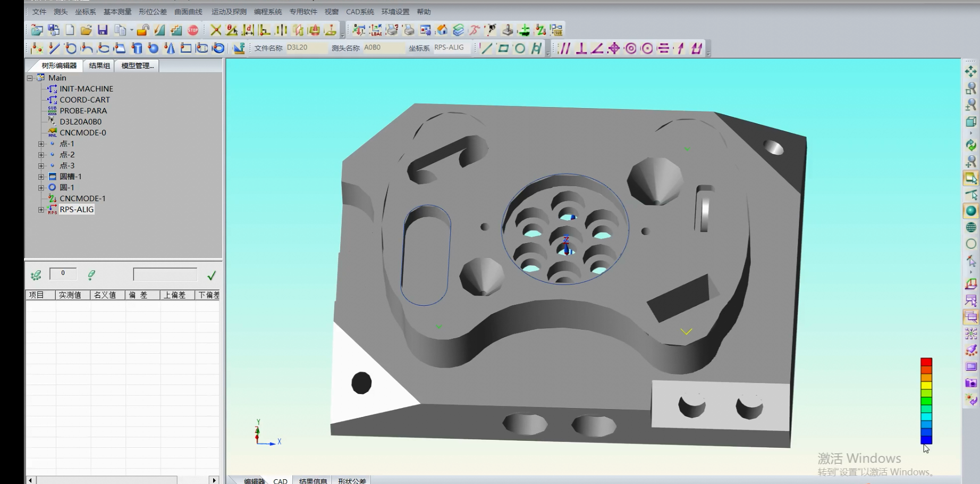Expand the RPS-ALIG tree node
The width and height of the screenshot is (980, 484).
point(41,210)
